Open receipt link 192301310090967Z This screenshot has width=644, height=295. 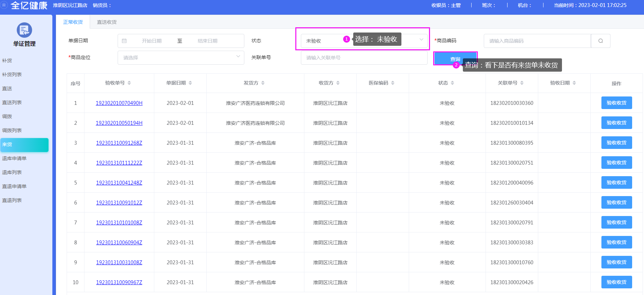(119, 282)
